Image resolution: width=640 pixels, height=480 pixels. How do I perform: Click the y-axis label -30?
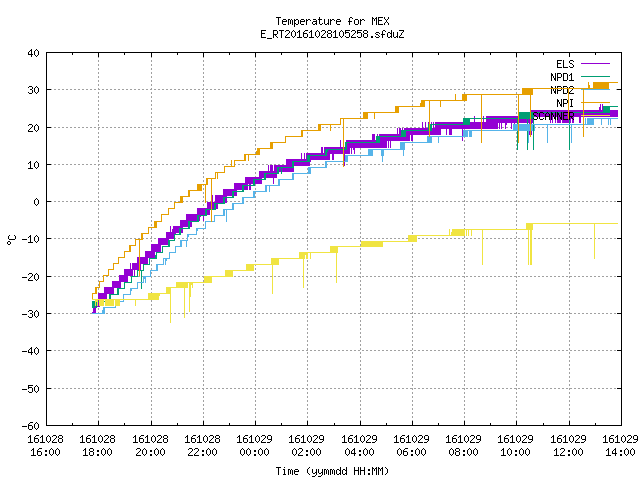pos(31,314)
